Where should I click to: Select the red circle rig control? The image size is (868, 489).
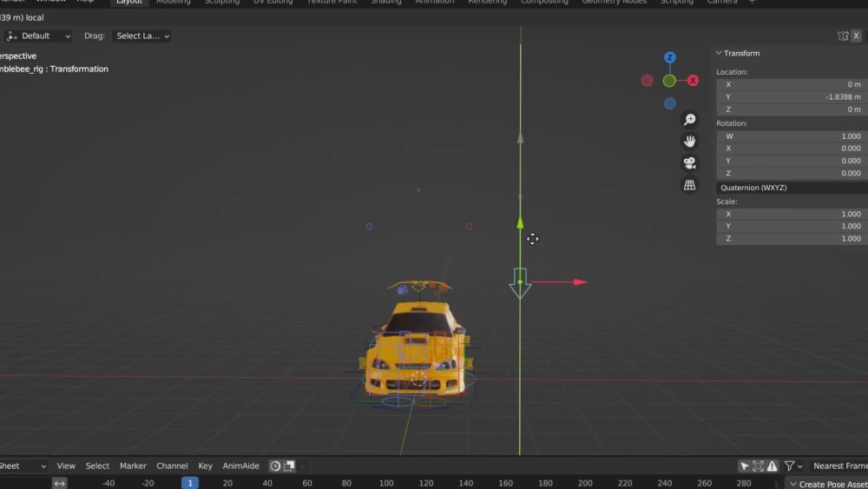469,227
